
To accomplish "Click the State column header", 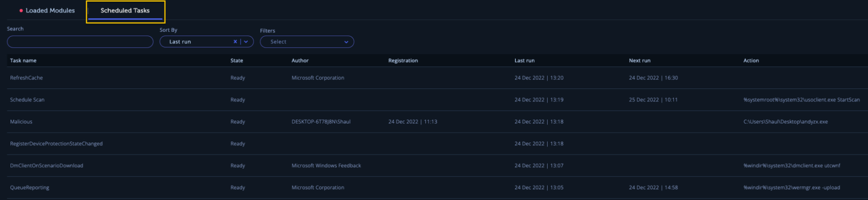I will [237, 61].
